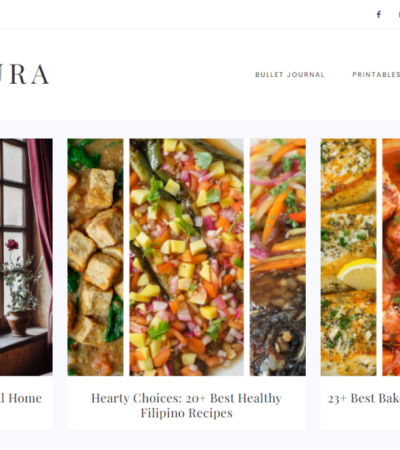
Task: Select the tofu cubes stew photo
Action: pos(95,257)
